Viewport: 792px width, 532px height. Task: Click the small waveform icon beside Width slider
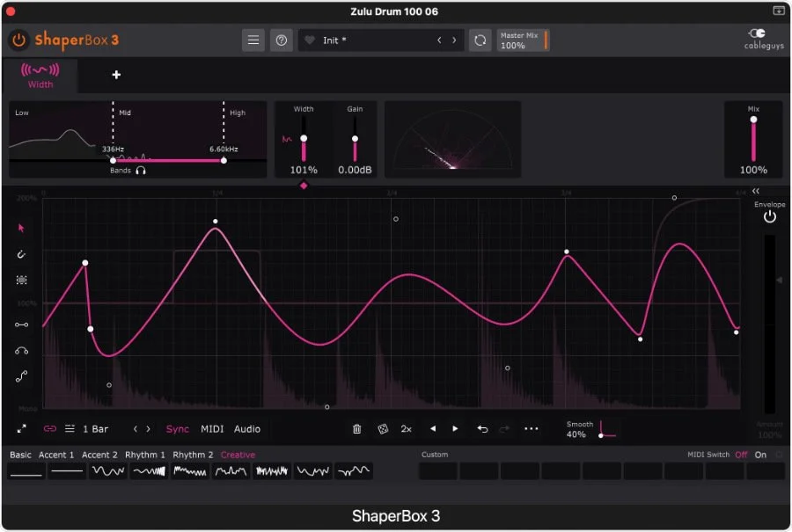pyautogui.click(x=287, y=139)
